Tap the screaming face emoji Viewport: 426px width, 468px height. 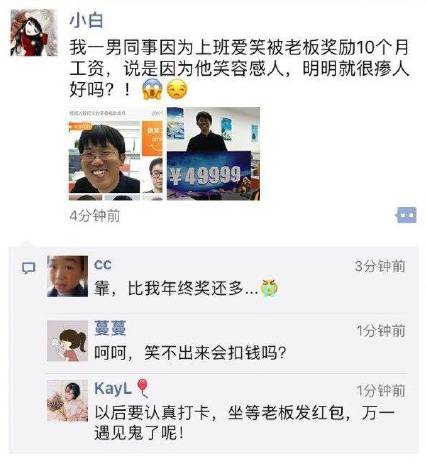(x=152, y=89)
